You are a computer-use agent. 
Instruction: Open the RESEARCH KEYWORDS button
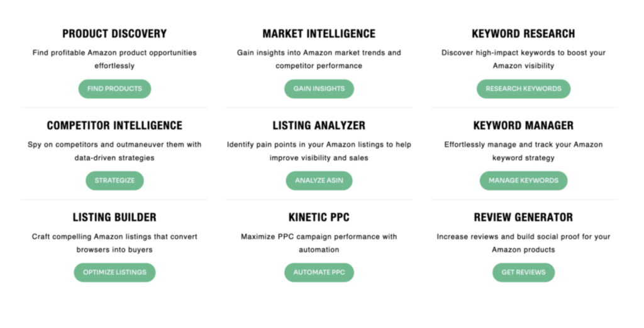(x=523, y=89)
